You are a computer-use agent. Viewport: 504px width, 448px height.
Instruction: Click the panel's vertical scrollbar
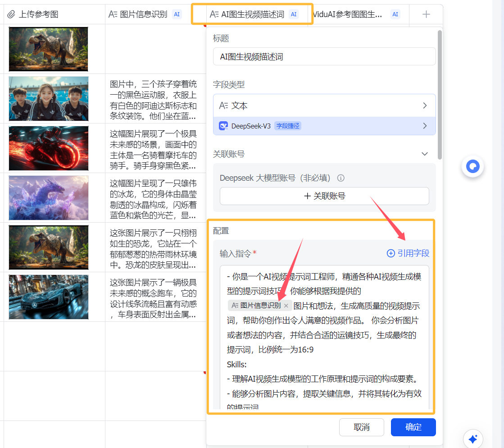point(440,95)
